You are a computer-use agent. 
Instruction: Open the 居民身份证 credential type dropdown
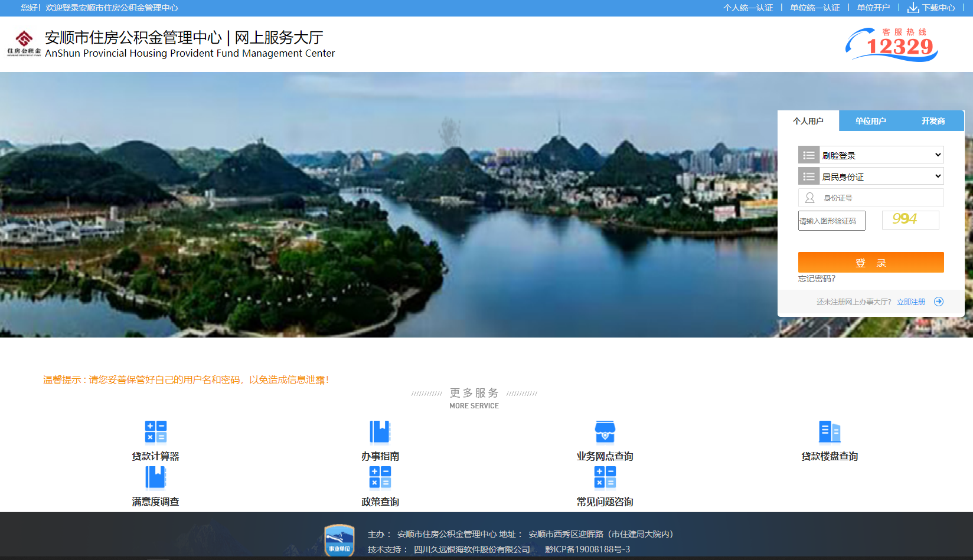point(871,176)
